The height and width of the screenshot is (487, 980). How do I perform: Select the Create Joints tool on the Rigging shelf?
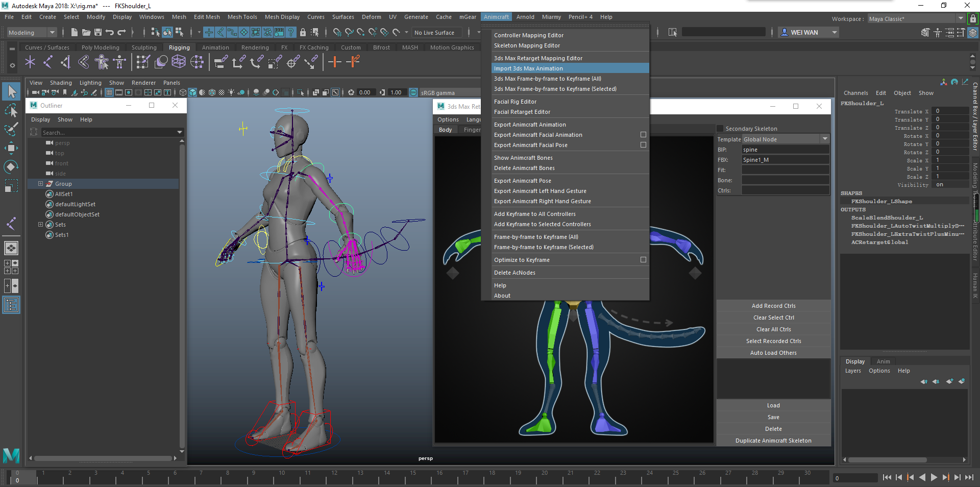(x=48, y=62)
